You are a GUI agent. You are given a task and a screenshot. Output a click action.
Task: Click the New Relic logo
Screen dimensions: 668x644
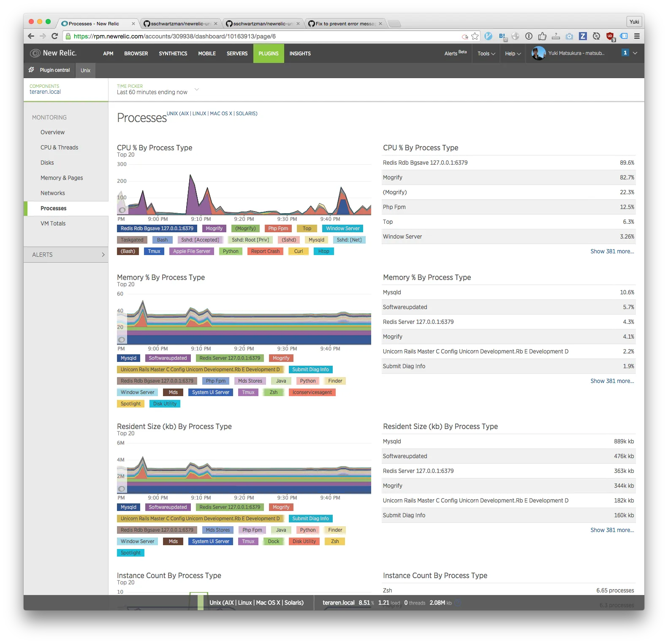coord(53,53)
